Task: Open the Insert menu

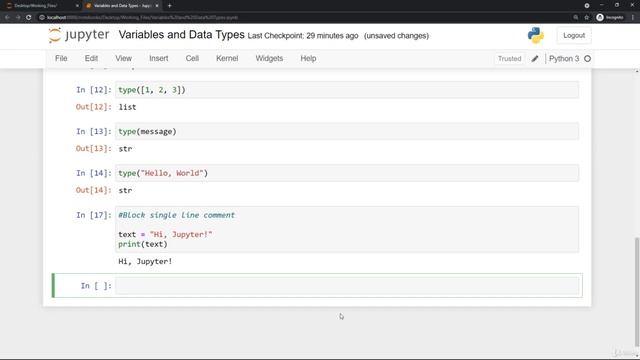Action: (x=158, y=58)
